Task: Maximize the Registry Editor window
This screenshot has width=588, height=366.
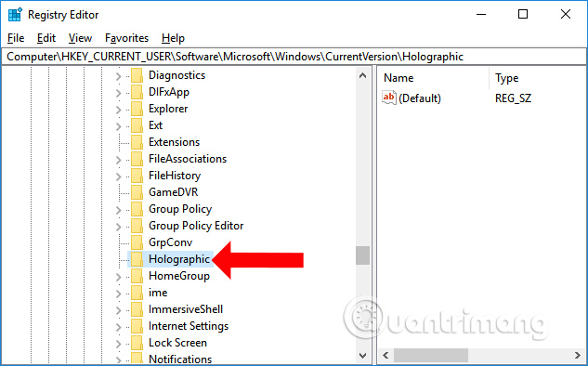Action: pos(523,14)
